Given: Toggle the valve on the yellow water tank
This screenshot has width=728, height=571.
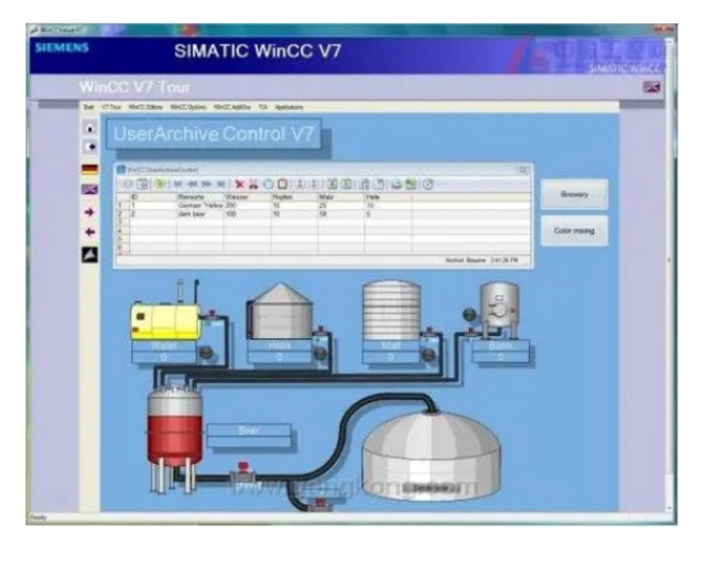Looking at the screenshot, I should (213, 316).
